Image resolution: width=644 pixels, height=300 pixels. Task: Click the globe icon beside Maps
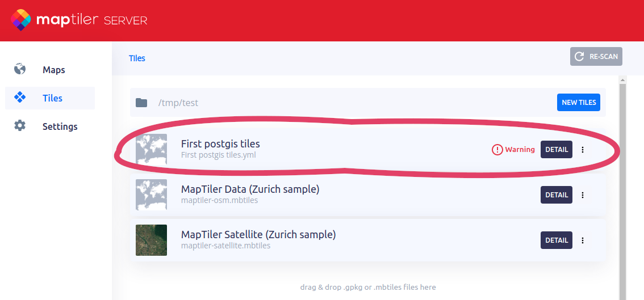[20, 69]
